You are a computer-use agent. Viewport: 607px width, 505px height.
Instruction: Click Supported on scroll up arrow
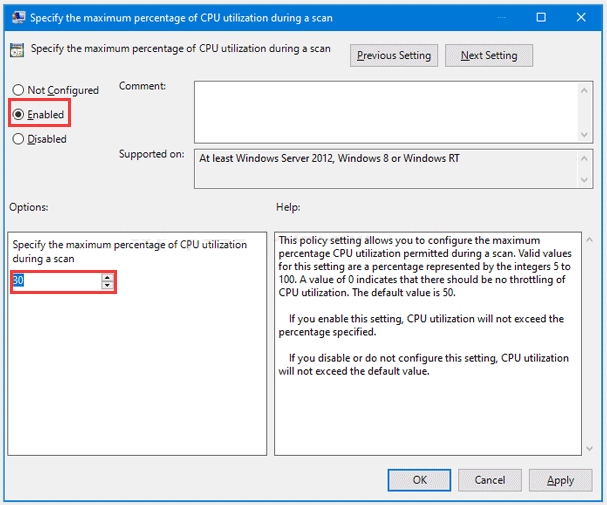click(x=585, y=159)
